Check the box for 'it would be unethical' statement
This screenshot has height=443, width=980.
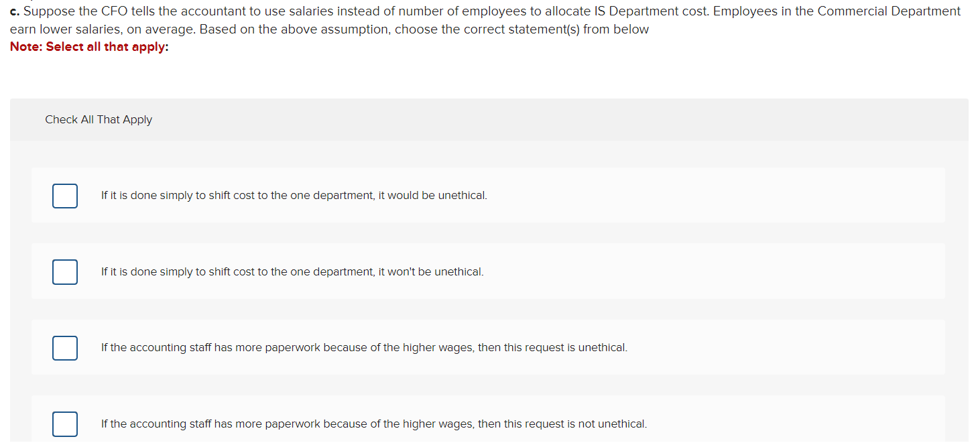click(x=64, y=196)
